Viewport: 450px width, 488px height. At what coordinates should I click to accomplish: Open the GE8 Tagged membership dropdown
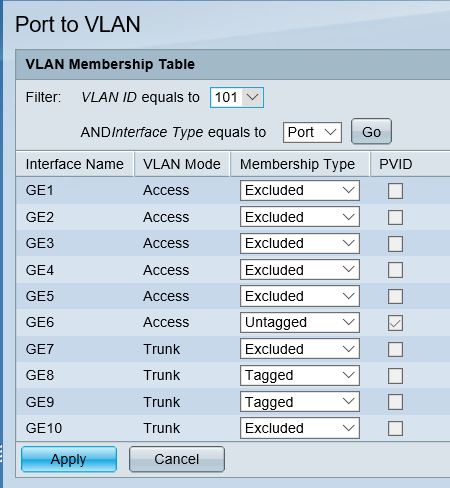[300, 375]
